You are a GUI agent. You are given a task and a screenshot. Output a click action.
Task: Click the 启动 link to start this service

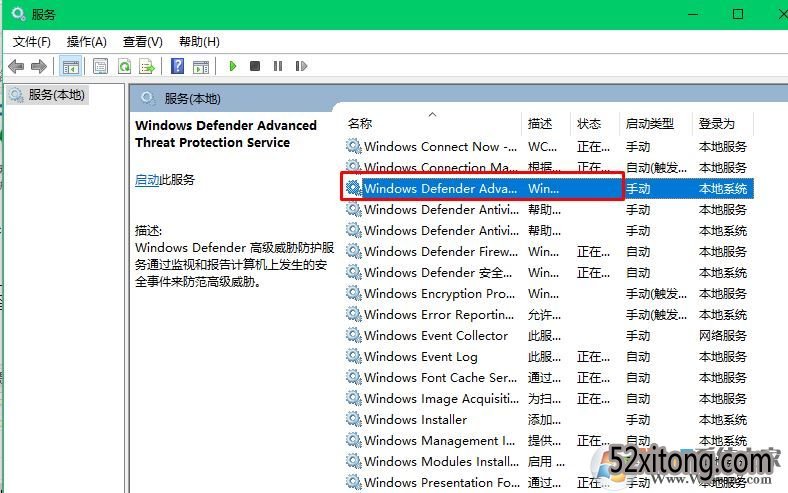tap(147, 179)
